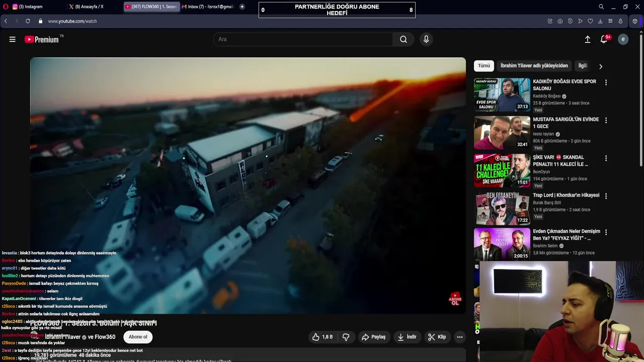
Task: Start voice search with microphone
Action: tap(426, 39)
